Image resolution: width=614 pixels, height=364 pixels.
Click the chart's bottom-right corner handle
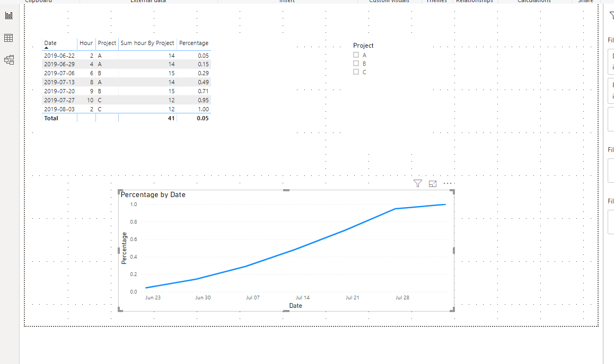452,309
